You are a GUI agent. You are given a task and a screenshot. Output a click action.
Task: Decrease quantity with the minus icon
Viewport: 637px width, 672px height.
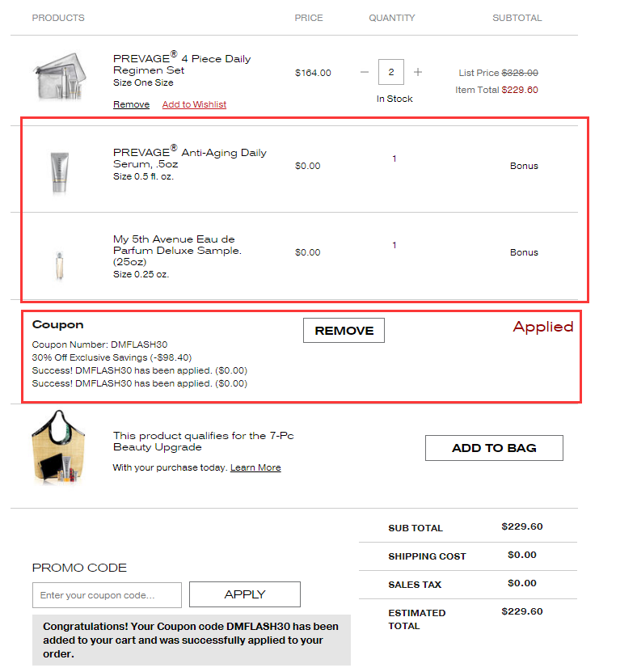click(x=364, y=72)
